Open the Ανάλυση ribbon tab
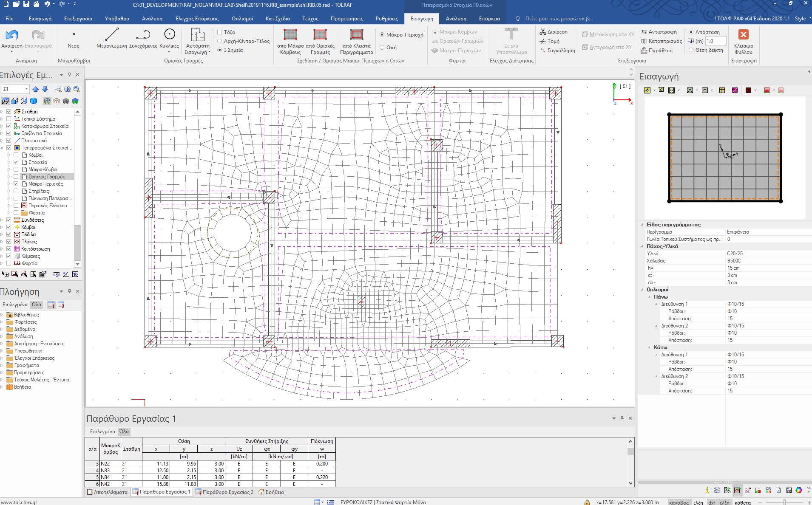The image size is (812, 505). [x=152, y=19]
